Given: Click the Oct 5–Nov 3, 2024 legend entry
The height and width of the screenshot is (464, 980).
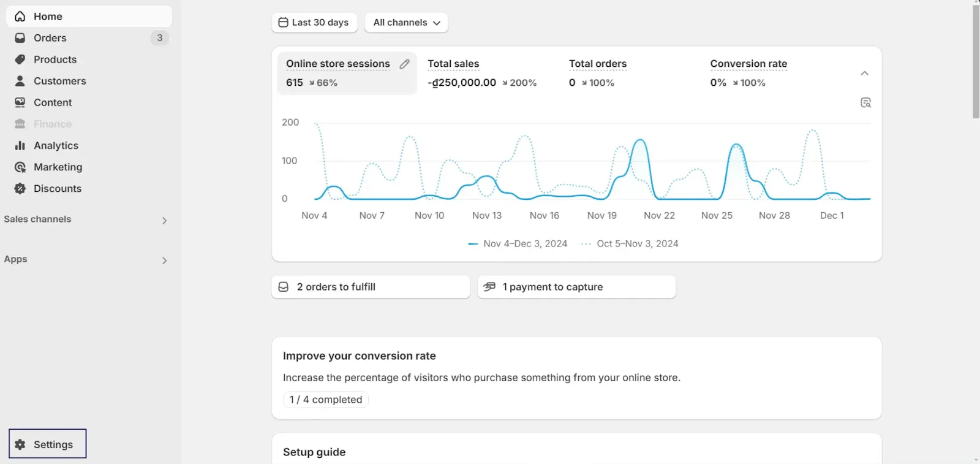Looking at the screenshot, I should click(630, 244).
